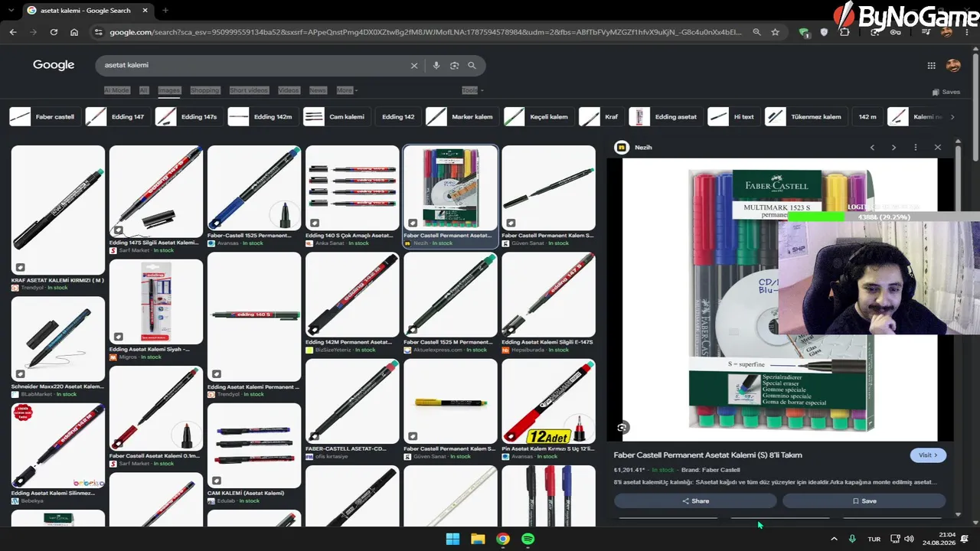Click the taskbar microphone tray icon

pos(852,540)
